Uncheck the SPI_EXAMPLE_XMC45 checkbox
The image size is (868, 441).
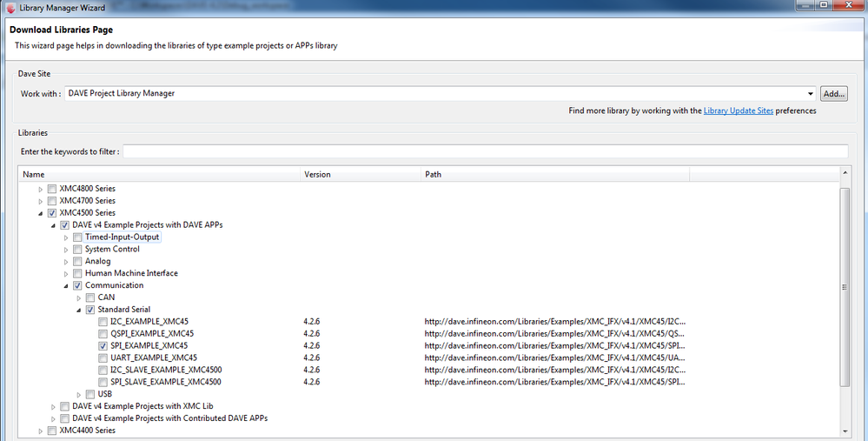pos(103,346)
